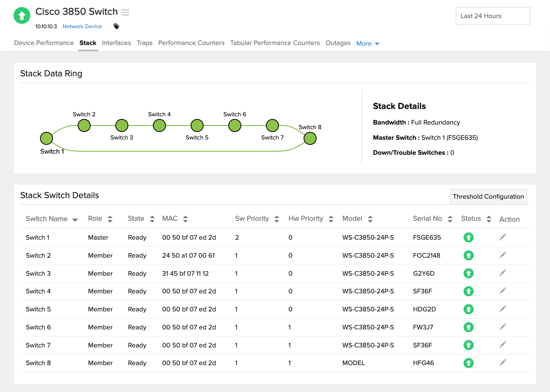The height and width of the screenshot is (392, 550).
Task: Click the Master switch node Switch 1 in the ring
Action: pos(46,138)
